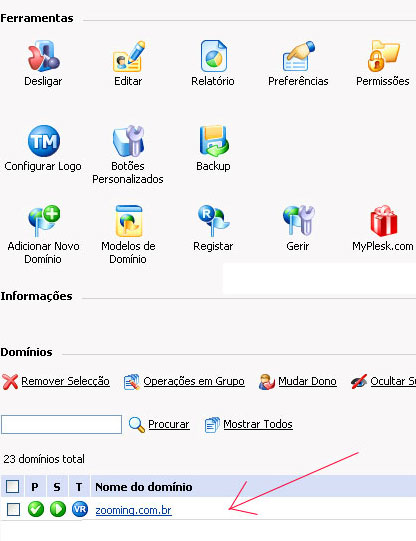This screenshot has width=416, height=541.
Task: Open the Permissões padlock folder icon
Action: [x=383, y=56]
